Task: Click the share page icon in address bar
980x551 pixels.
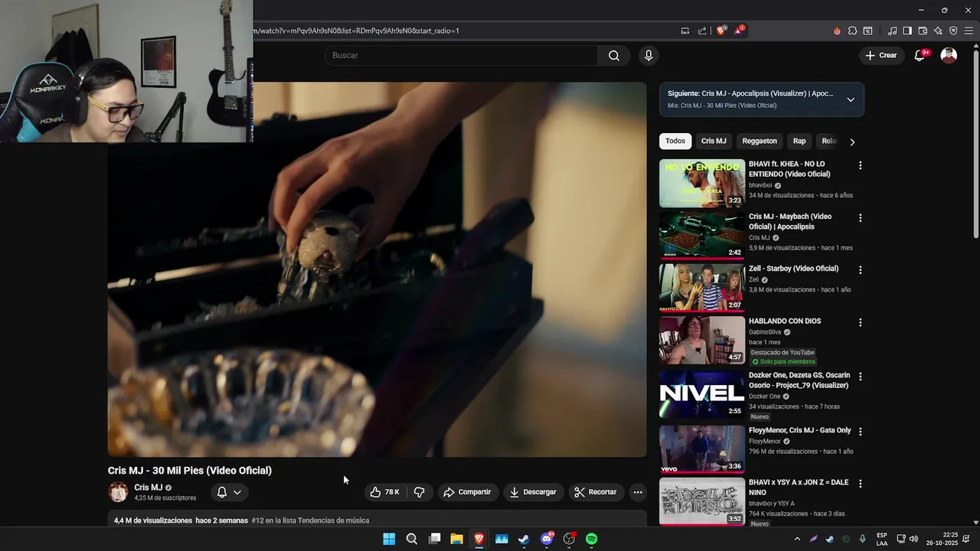Action: tap(702, 31)
